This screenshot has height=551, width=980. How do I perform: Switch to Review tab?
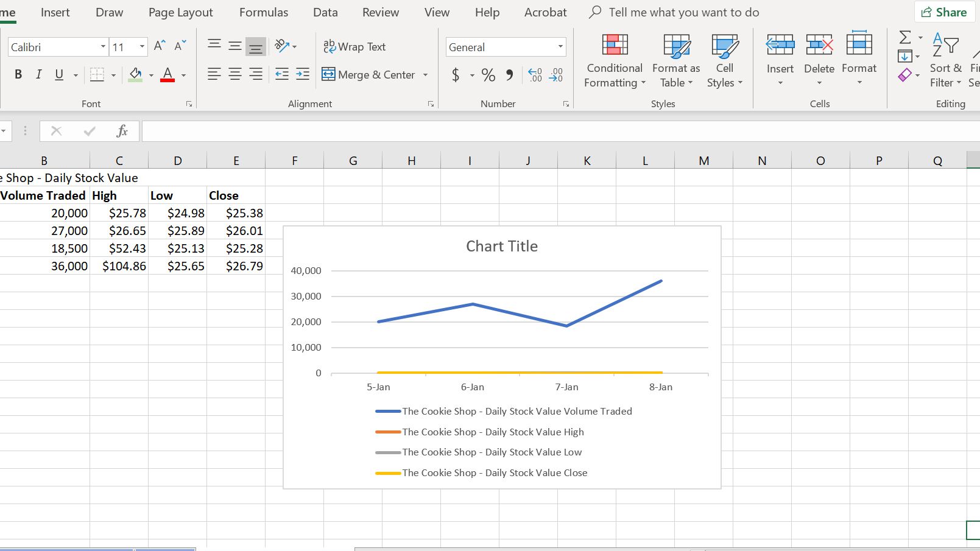pos(381,12)
